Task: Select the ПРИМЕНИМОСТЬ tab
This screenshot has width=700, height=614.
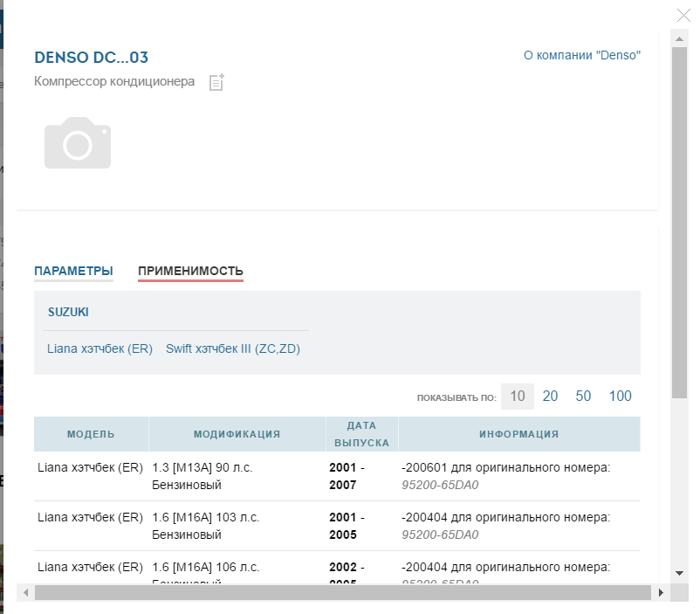Action: point(190,271)
